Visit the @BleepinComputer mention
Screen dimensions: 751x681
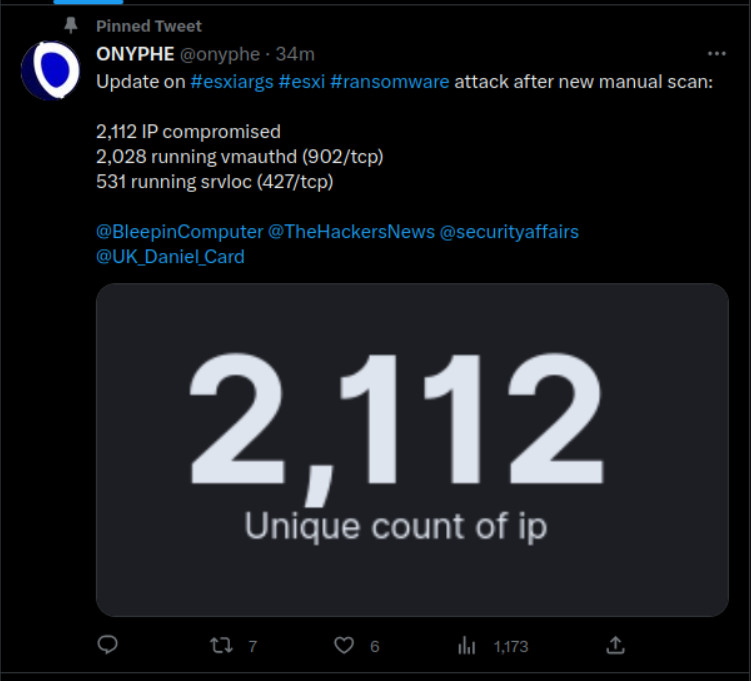pos(179,231)
